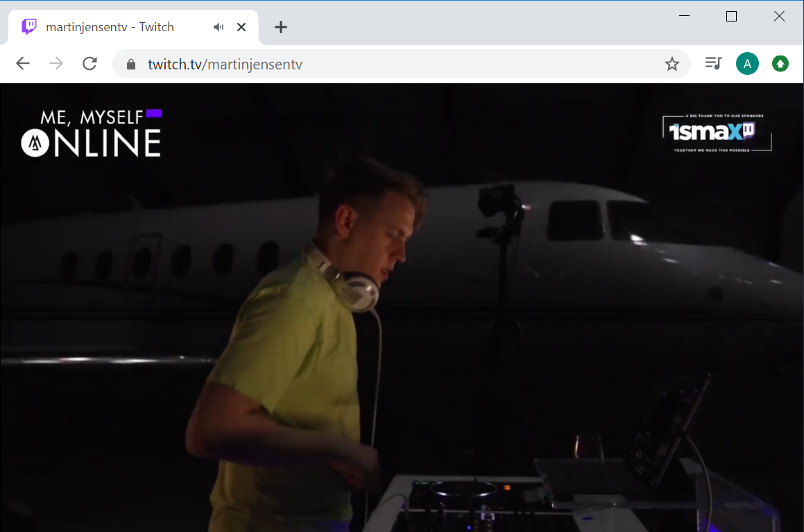Minimize the Chrome window

684,17
